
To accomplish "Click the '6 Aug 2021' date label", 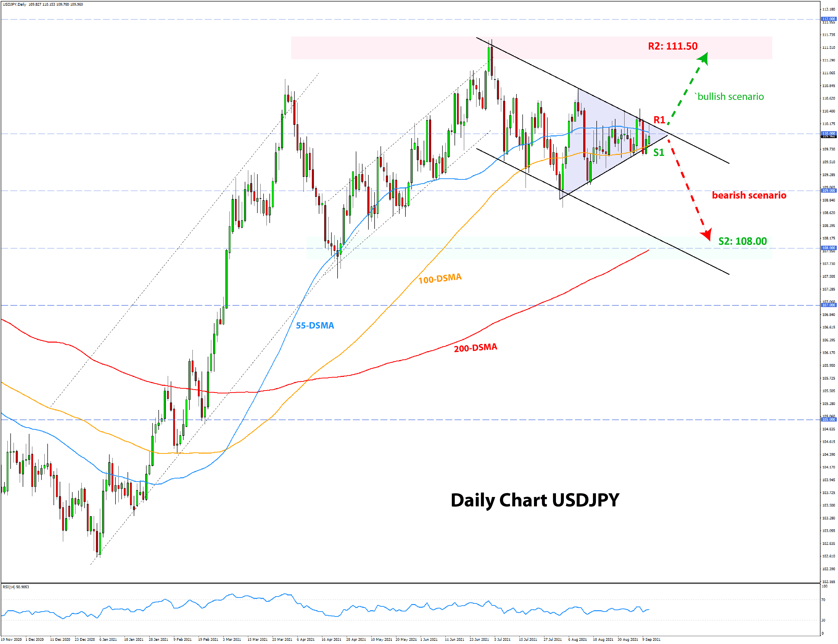I will (578, 640).
